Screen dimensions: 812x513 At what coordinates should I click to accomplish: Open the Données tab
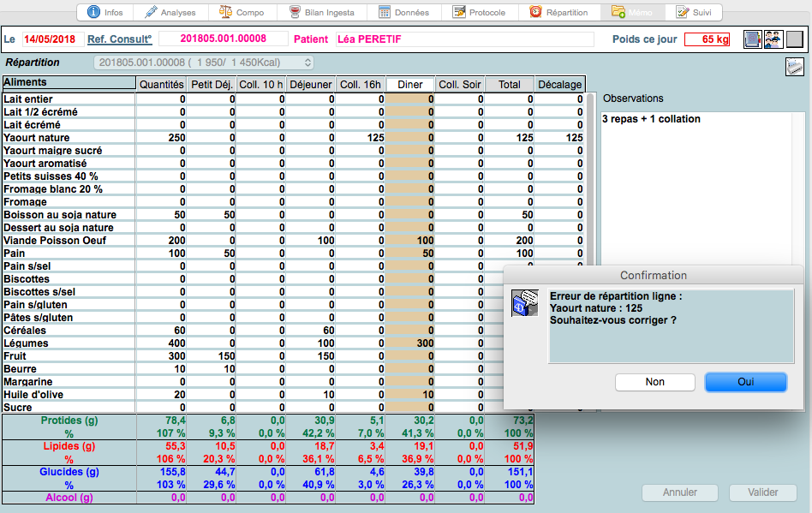pos(404,13)
